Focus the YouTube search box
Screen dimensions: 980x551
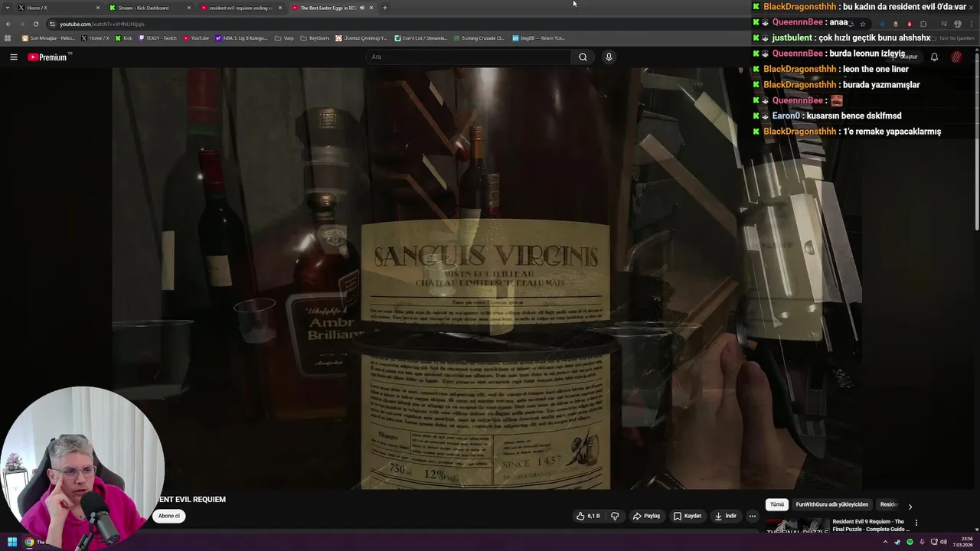pos(467,57)
